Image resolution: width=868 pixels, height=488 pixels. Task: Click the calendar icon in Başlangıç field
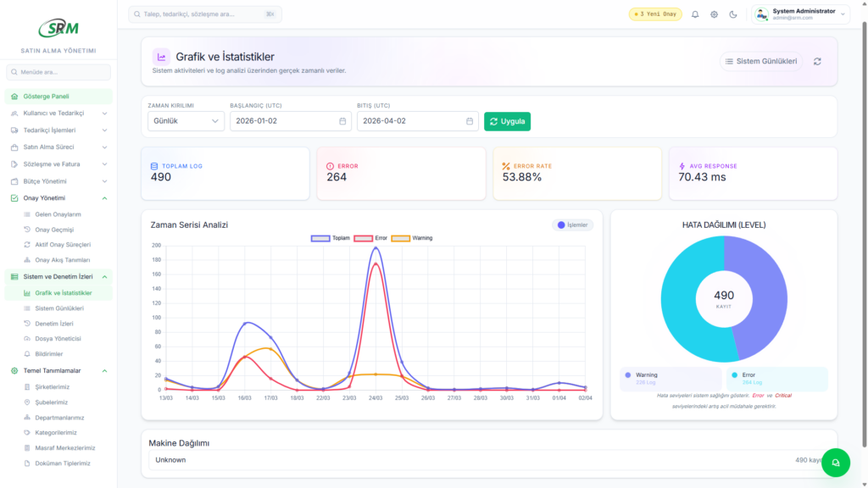click(342, 121)
